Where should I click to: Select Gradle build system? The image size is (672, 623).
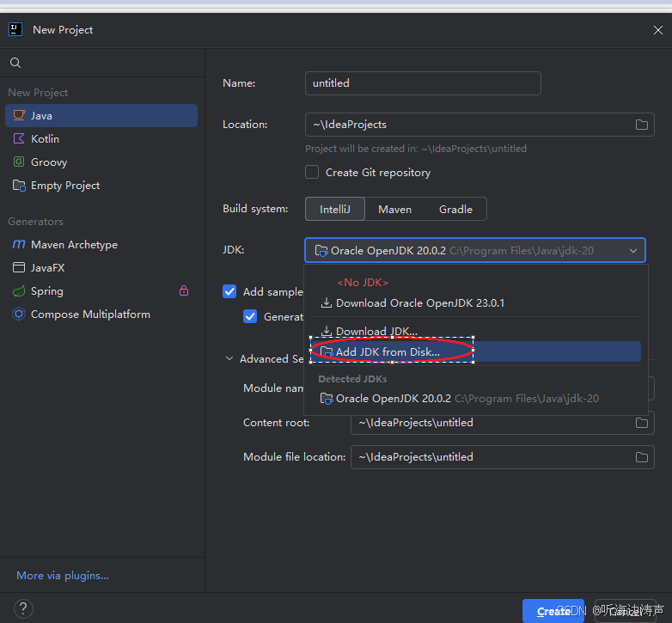click(x=455, y=209)
